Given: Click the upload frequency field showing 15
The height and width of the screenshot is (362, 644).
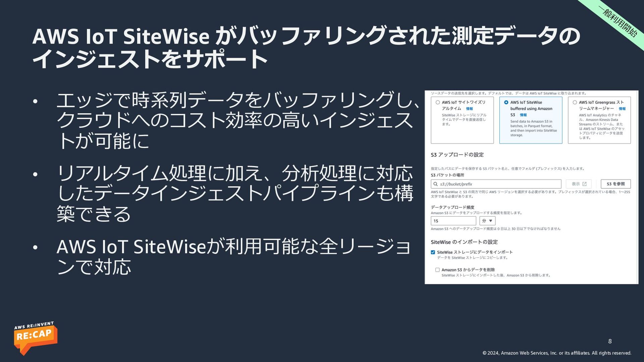Looking at the screenshot, I should pos(453,221).
